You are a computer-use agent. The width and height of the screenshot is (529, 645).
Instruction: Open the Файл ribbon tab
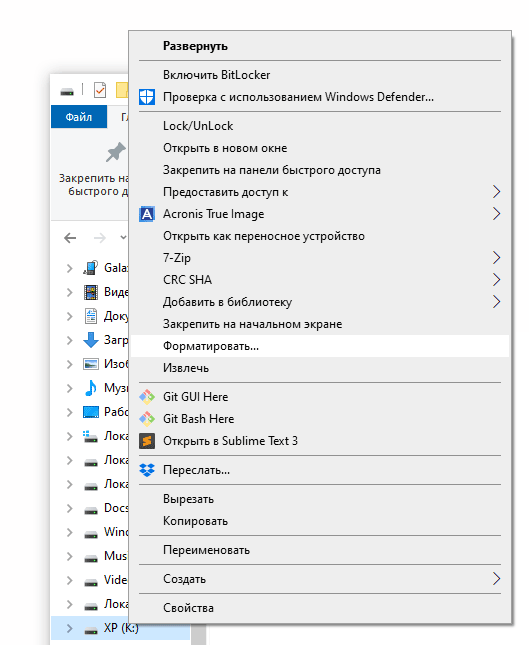click(79, 117)
